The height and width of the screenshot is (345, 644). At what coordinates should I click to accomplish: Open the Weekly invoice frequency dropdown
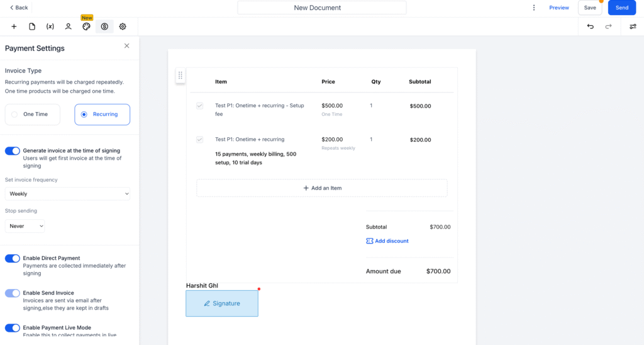[x=67, y=194]
